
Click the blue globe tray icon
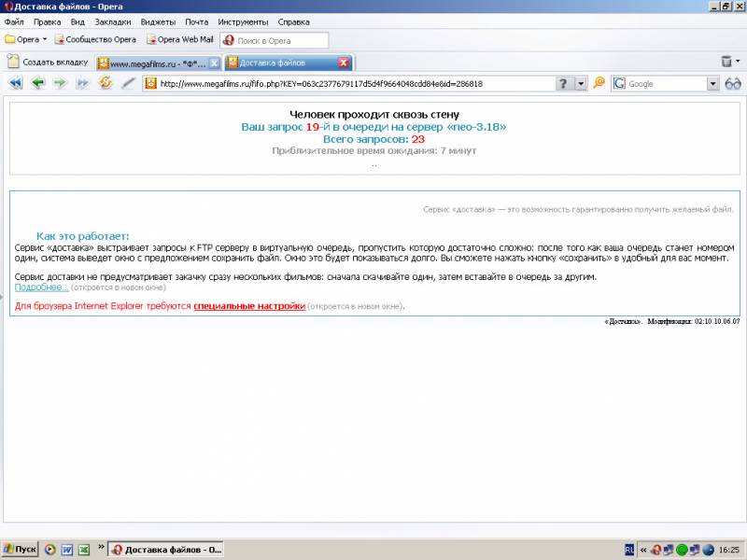709,550
